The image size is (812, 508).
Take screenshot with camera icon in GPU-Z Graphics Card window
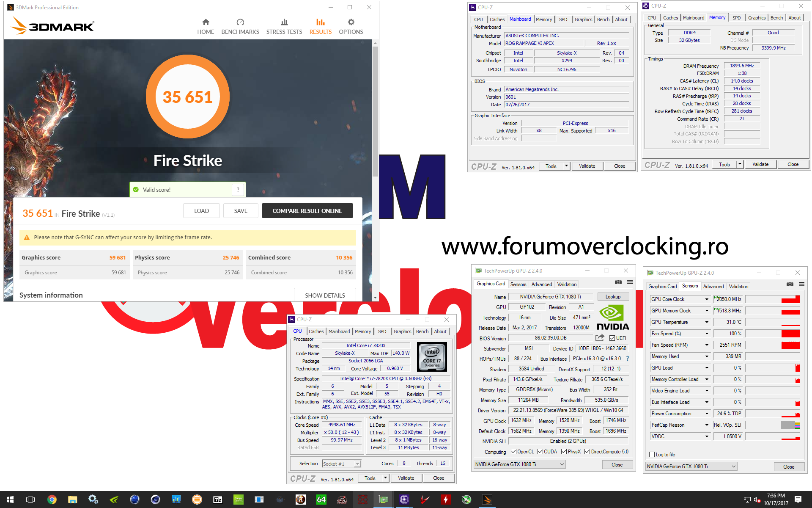pos(618,282)
